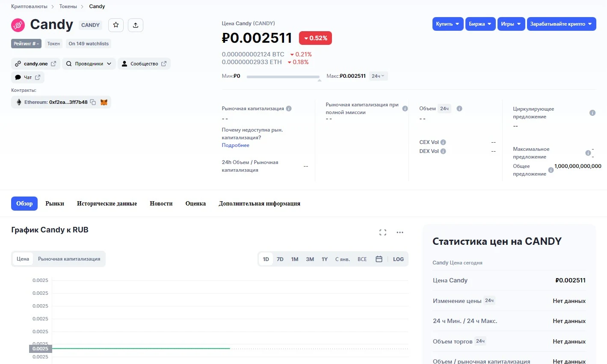Click the min-max price range bar
Screen dimensions: 607x364
pyautogui.click(x=283, y=77)
